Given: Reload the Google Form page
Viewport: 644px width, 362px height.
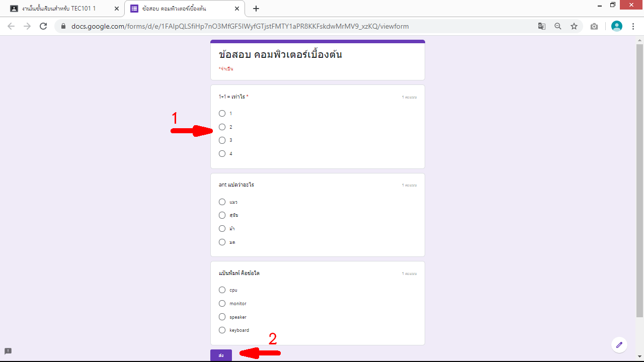Looking at the screenshot, I should click(x=43, y=26).
